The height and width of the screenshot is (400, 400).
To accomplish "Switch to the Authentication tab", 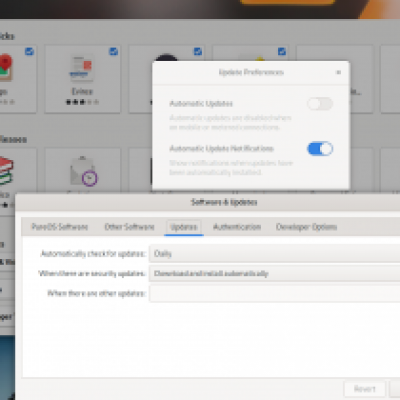I will coord(237,227).
